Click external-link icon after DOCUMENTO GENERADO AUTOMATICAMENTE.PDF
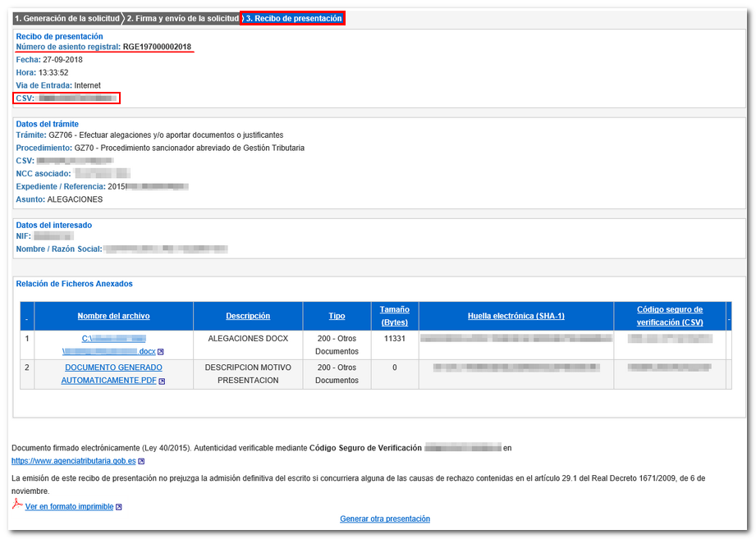Image resolution: width=756 pixels, height=539 pixels. pos(162,381)
